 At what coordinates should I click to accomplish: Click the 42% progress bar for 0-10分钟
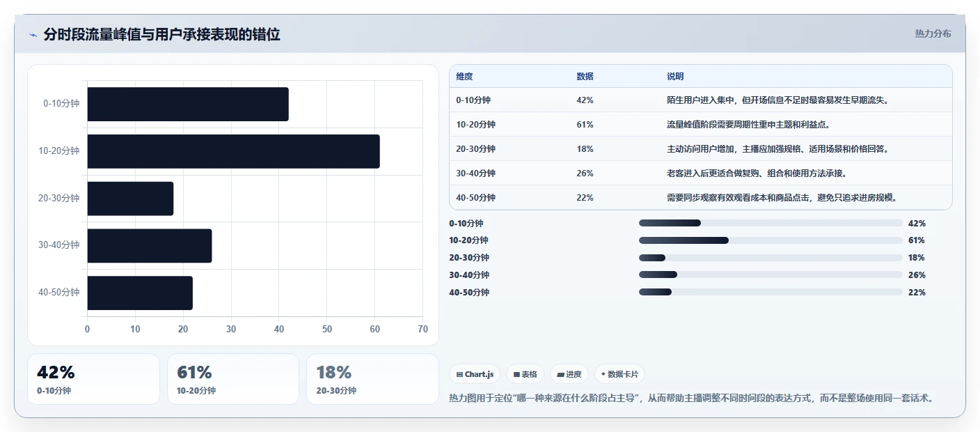[770, 223]
